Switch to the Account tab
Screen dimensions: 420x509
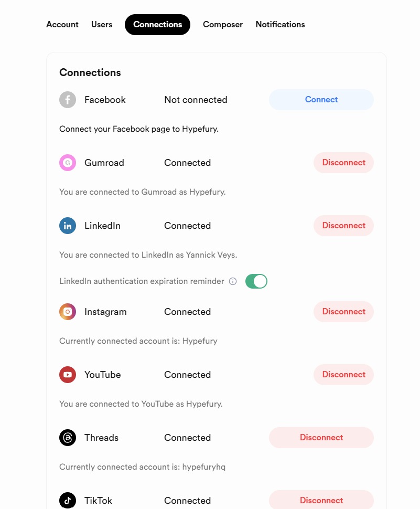click(62, 25)
